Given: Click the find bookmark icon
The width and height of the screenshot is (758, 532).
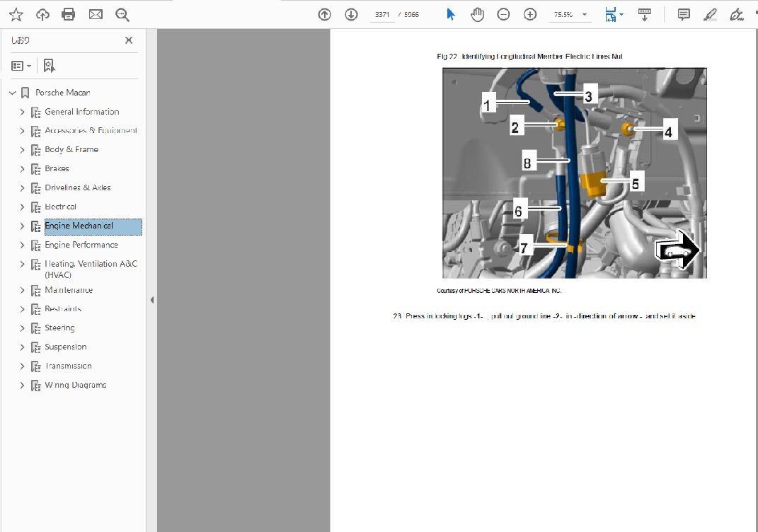Looking at the screenshot, I should coord(49,66).
